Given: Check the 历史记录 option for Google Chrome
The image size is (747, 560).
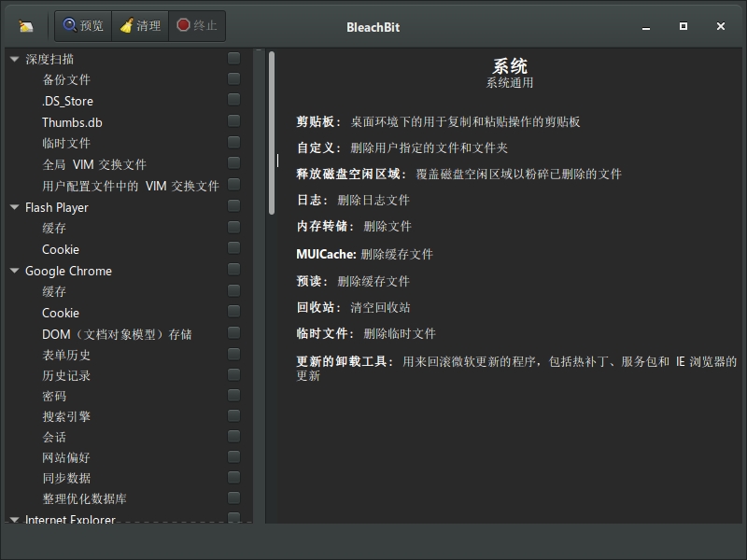Looking at the screenshot, I should tap(234, 375).
